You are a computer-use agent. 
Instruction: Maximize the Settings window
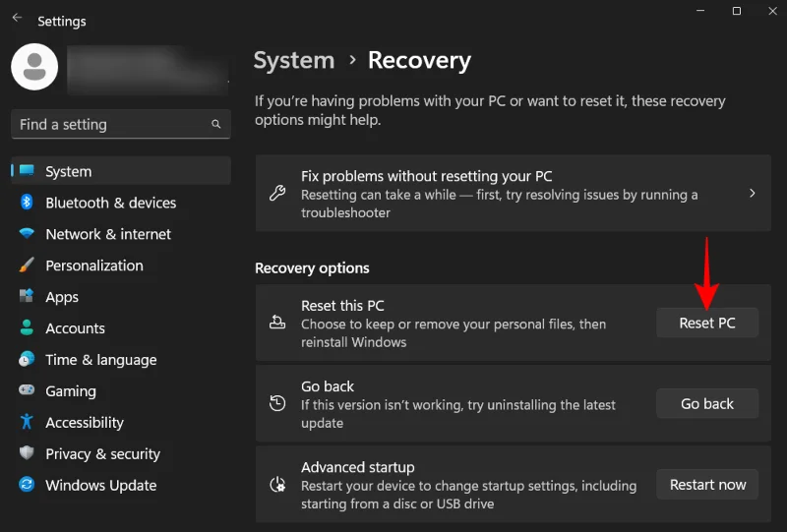coord(737,11)
